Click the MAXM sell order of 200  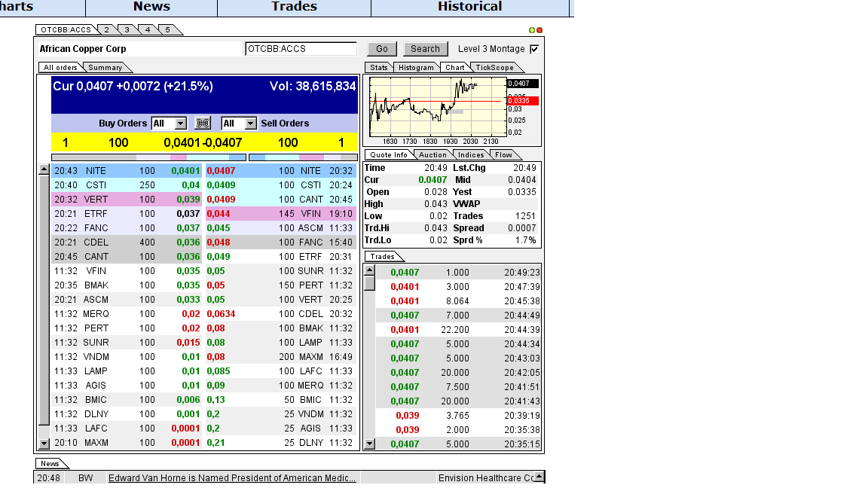[281, 357]
